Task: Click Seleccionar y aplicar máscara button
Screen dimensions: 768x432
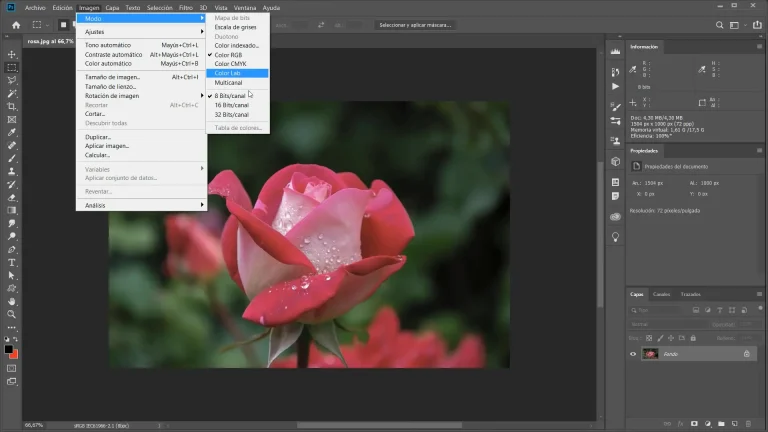Action: [x=415, y=24]
